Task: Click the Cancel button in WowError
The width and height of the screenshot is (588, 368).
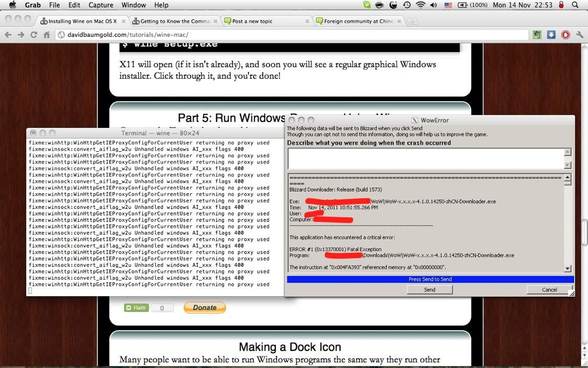Action: (549, 290)
